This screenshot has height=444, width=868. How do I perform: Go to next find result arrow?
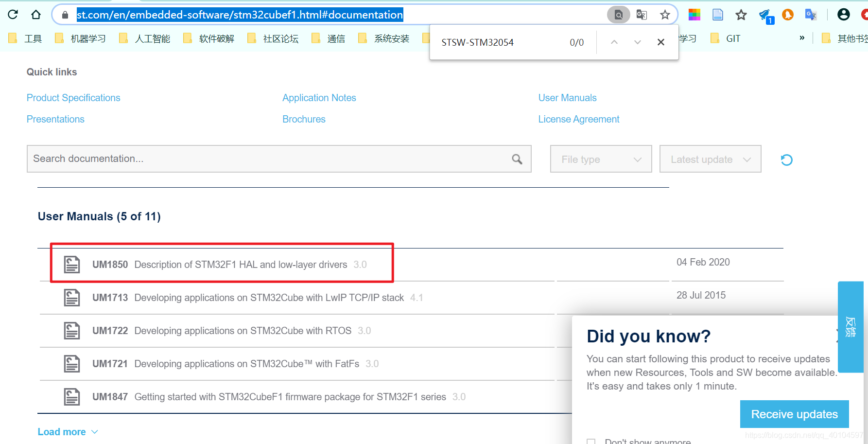638,42
